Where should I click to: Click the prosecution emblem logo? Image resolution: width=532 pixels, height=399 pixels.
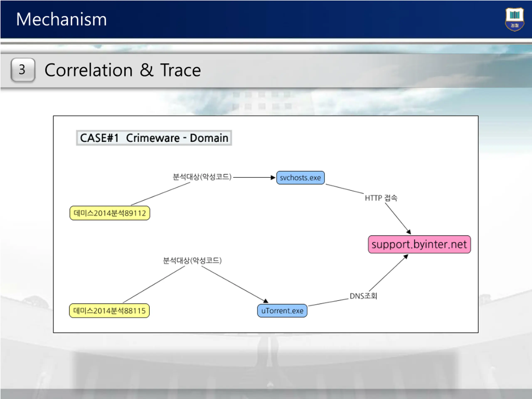click(x=515, y=19)
